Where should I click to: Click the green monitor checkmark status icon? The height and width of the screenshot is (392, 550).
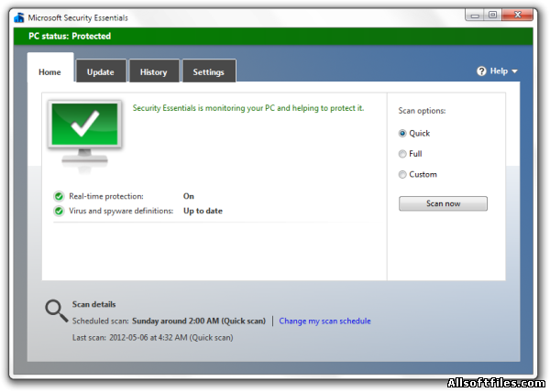[x=84, y=136]
